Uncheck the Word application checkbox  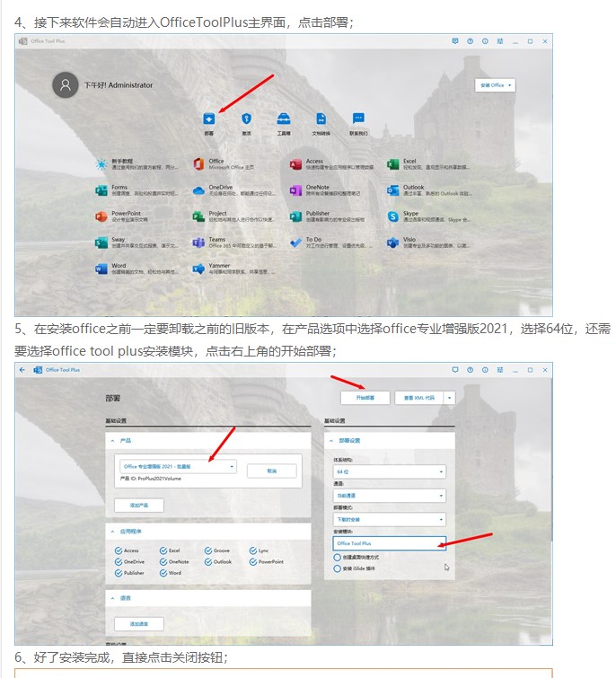click(163, 573)
